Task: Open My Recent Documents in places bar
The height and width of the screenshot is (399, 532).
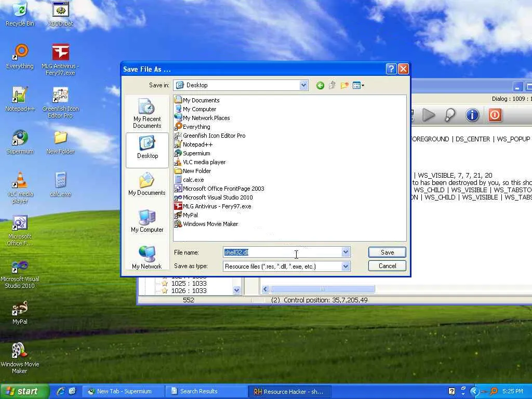Action: [x=147, y=113]
